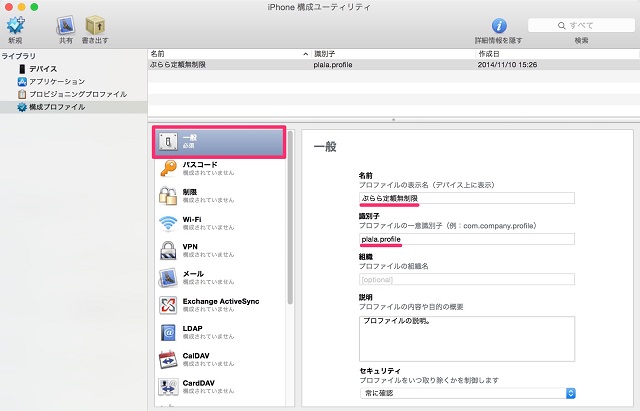The image size is (640, 411).
Task: Click the New profile toolbar icon
Action: pos(16,26)
